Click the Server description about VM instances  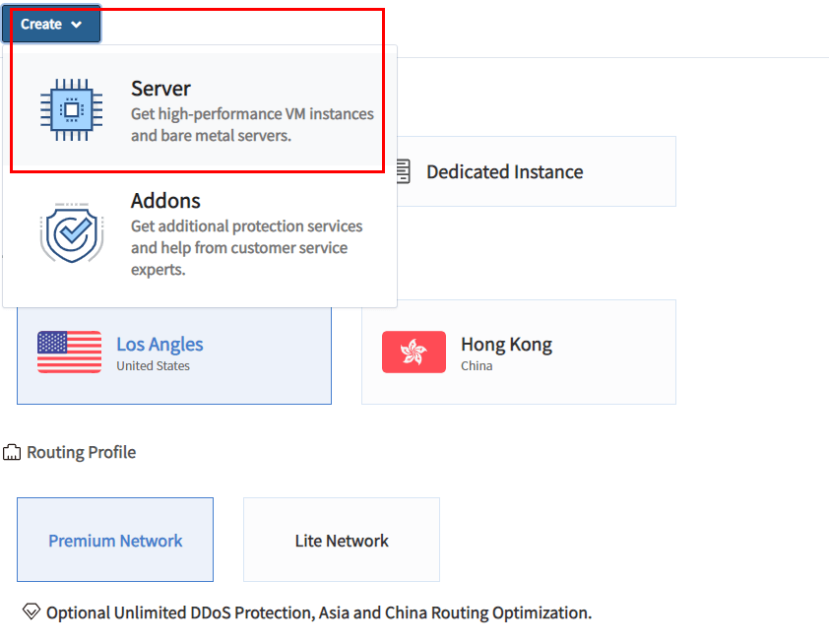252,125
